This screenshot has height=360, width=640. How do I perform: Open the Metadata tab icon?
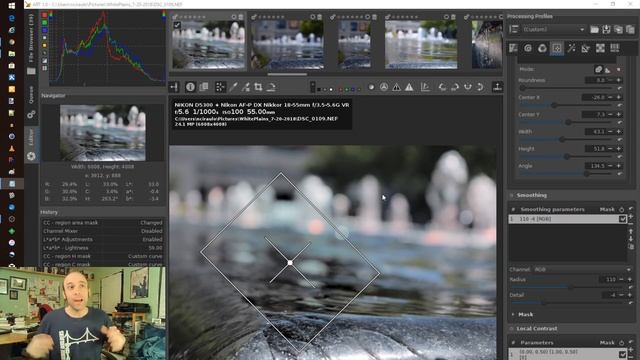tap(615, 48)
